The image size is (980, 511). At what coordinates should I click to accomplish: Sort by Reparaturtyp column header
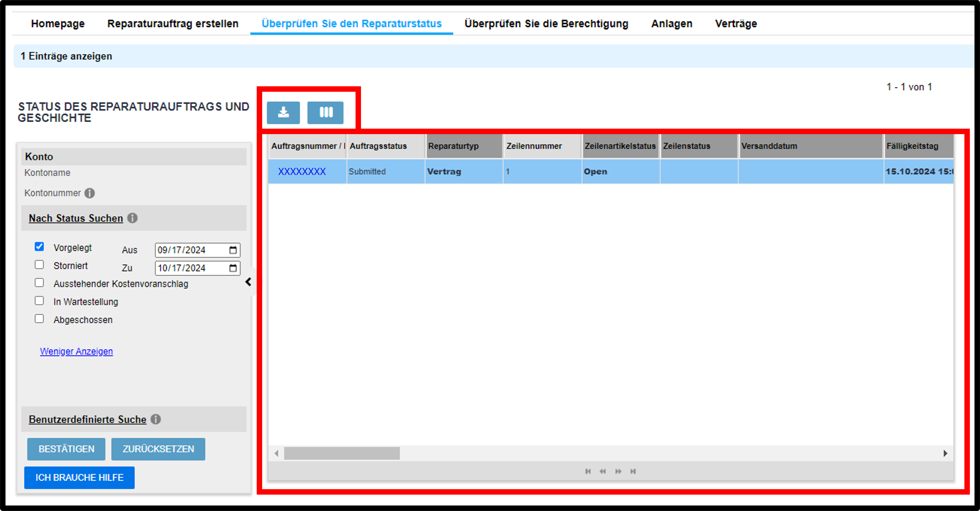click(x=464, y=146)
